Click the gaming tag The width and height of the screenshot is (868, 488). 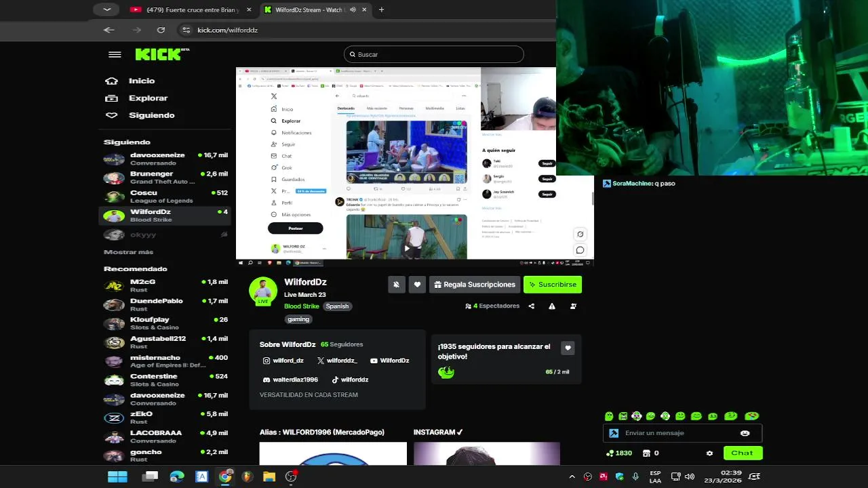[298, 319]
